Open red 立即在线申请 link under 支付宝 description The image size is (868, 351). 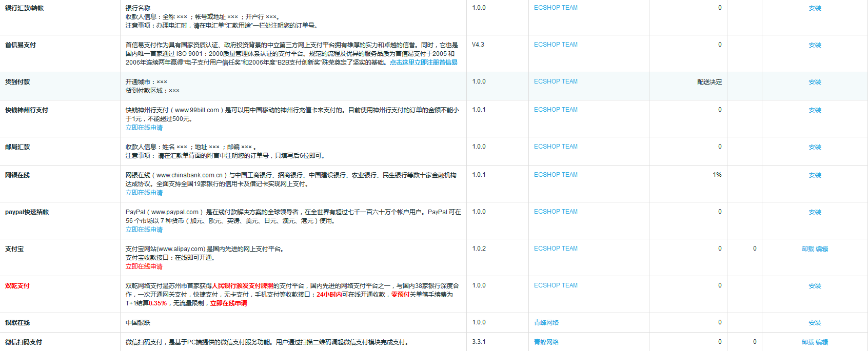[144, 266]
